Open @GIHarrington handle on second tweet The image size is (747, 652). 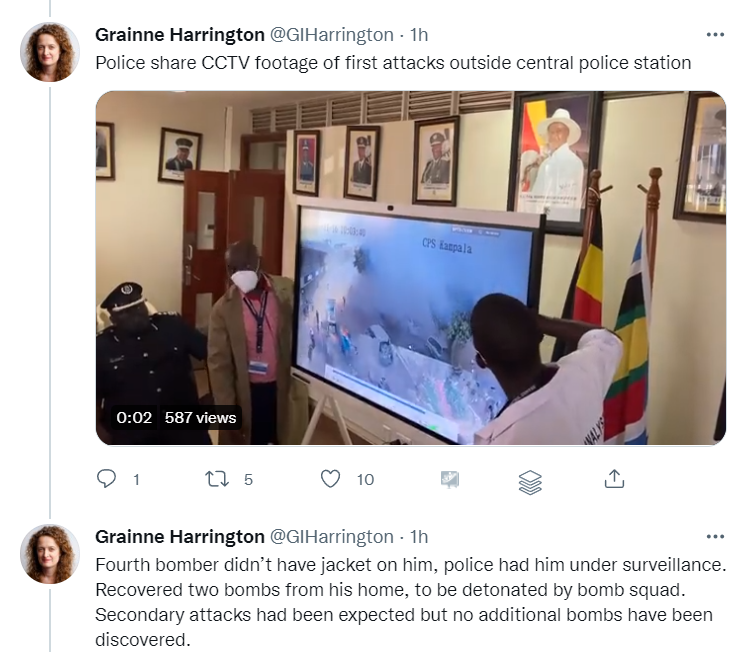click(332, 537)
